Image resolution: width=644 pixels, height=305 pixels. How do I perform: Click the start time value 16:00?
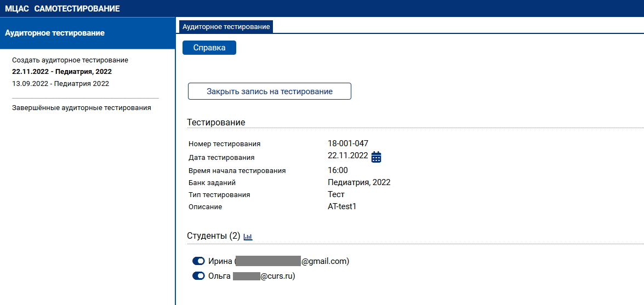pyautogui.click(x=338, y=170)
